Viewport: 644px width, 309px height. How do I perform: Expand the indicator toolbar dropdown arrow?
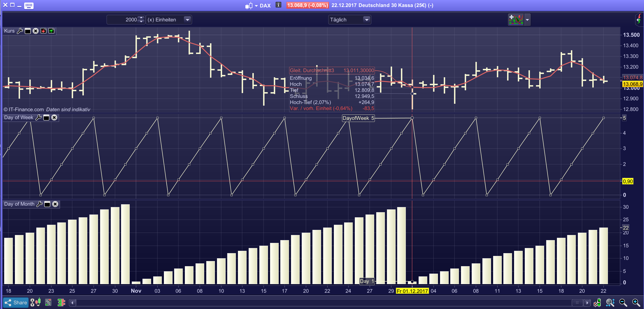tap(527, 20)
